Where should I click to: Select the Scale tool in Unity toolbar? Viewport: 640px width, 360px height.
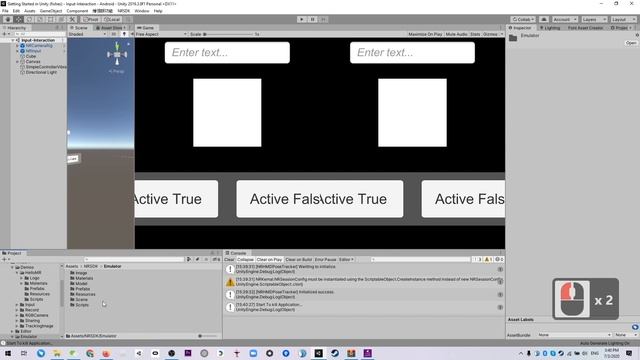click(x=40, y=19)
